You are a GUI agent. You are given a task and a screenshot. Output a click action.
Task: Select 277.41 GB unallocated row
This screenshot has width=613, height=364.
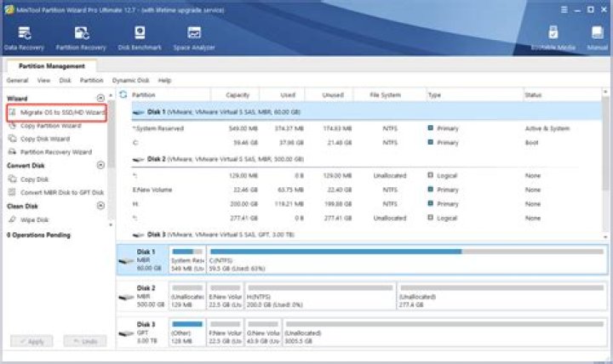click(x=367, y=218)
